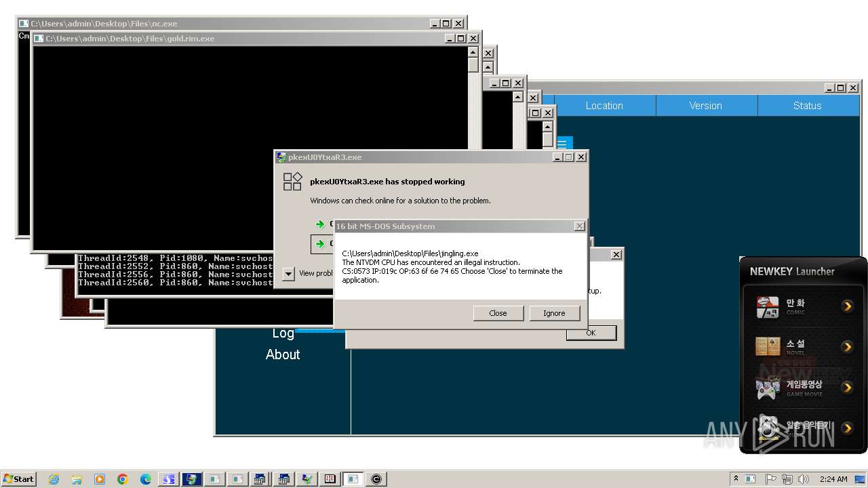Click the Location column header

(604, 106)
